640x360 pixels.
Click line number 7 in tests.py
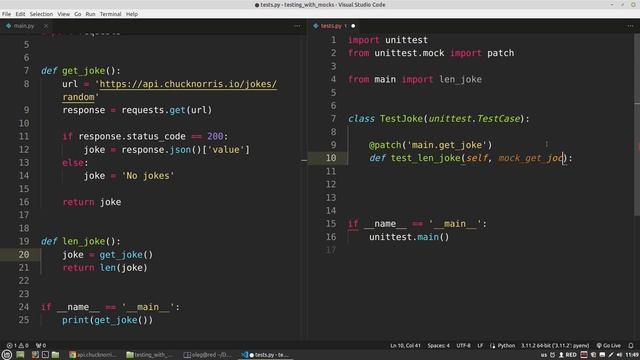click(333, 119)
